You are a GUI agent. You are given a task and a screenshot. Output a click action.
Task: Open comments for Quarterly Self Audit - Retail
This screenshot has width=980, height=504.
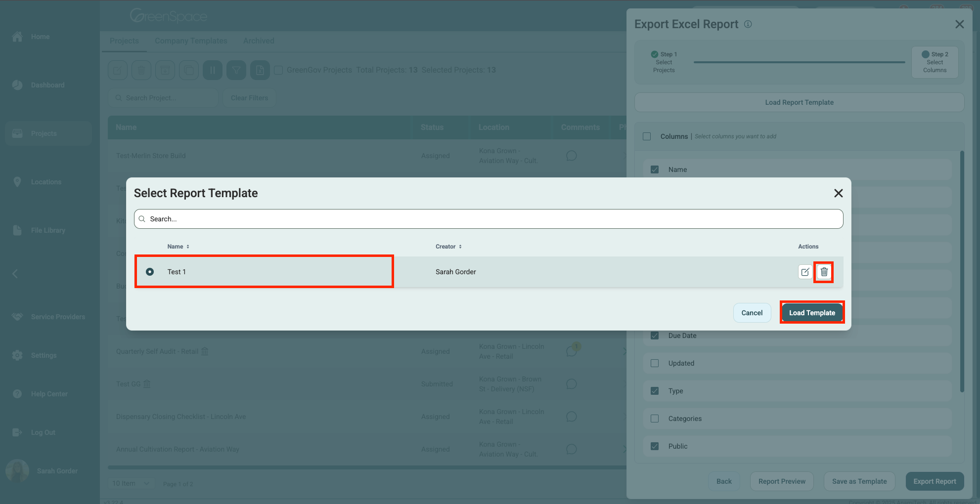572,351
